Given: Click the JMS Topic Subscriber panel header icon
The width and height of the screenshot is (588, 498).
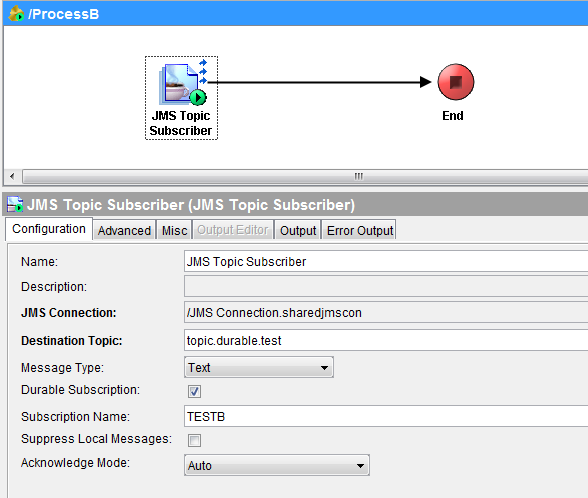Looking at the screenshot, I should click(x=15, y=204).
